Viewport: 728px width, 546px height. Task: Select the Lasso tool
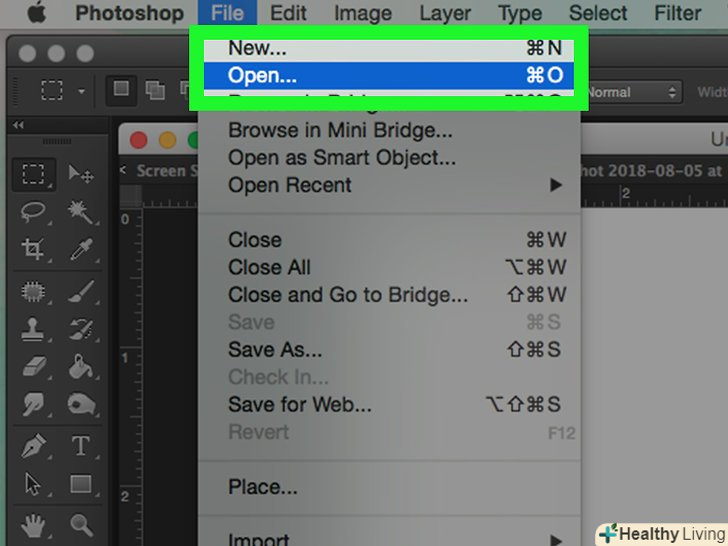(x=34, y=211)
